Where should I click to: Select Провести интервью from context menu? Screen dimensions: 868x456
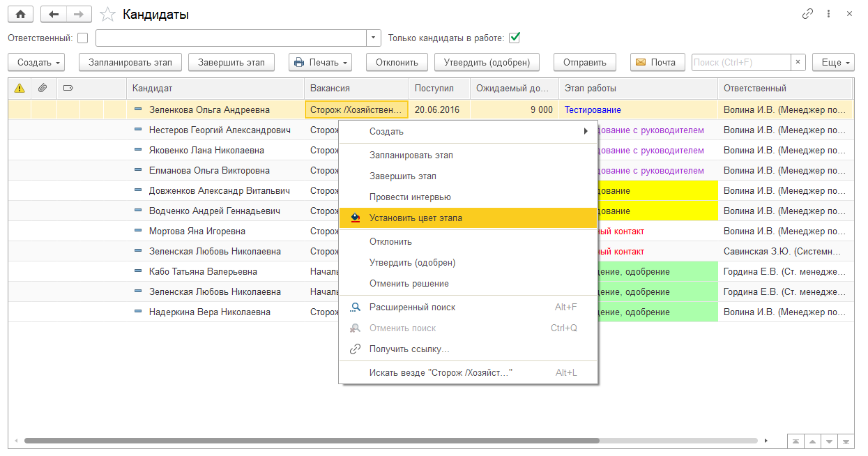tap(410, 197)
